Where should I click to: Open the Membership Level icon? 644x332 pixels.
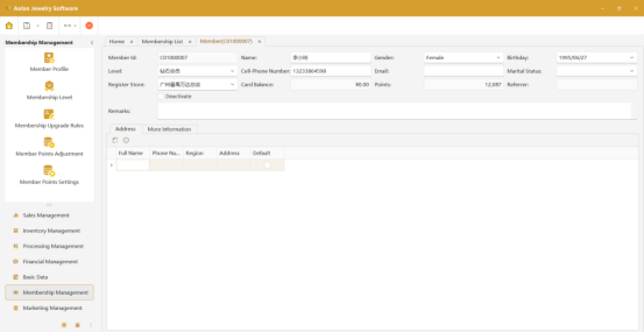tap(49, 86)
